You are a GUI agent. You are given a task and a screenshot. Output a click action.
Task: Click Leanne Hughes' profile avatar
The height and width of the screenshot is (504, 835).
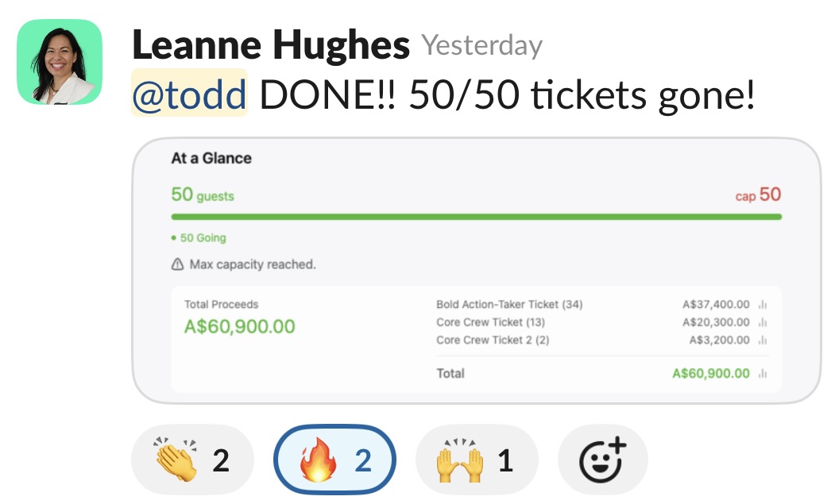click(60, 62)
